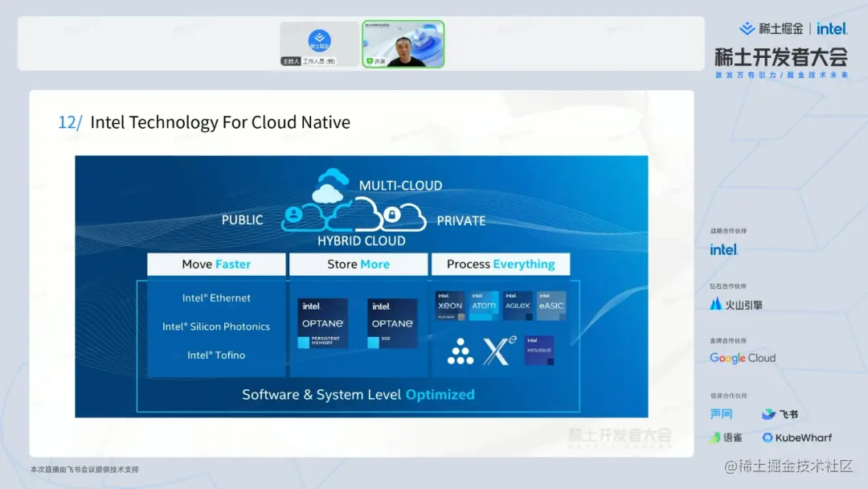Click the Juejin logo in top right
The image size is (868, 489).
771,29
